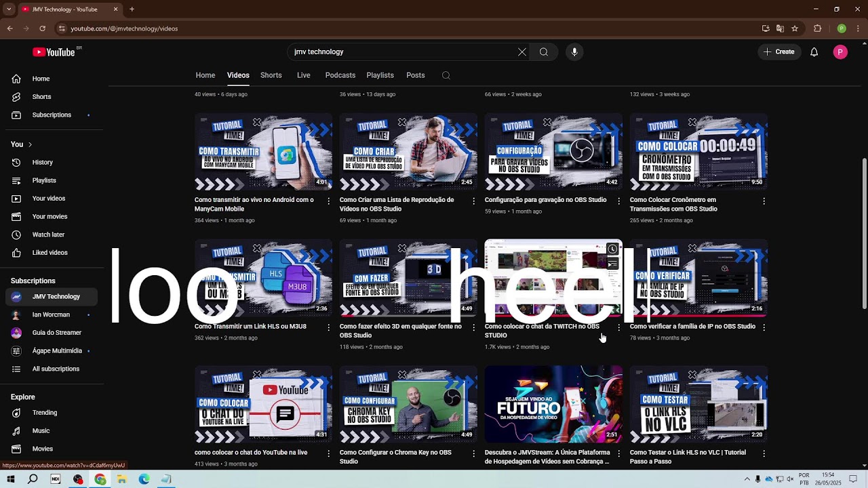This screenshot has width=868, height=488.
Task: Open notifications bell
Action: pyautogui.click(x=814, y=52)
